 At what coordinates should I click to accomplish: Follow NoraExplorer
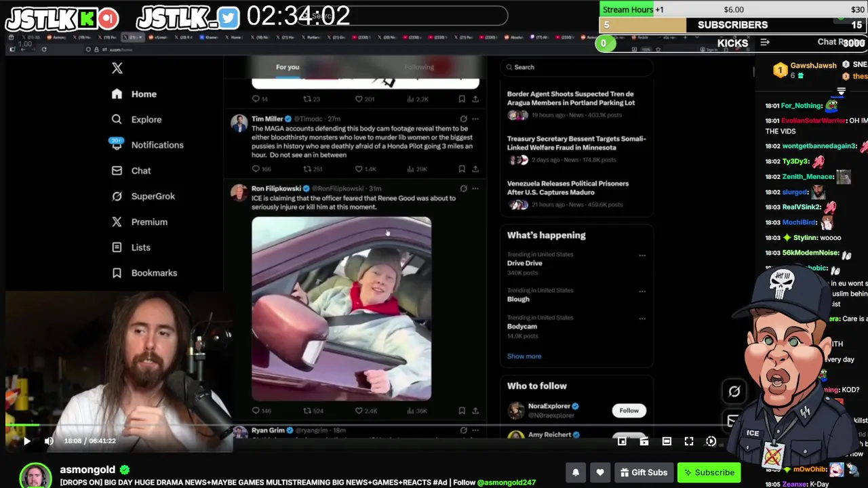pos(629,411)
